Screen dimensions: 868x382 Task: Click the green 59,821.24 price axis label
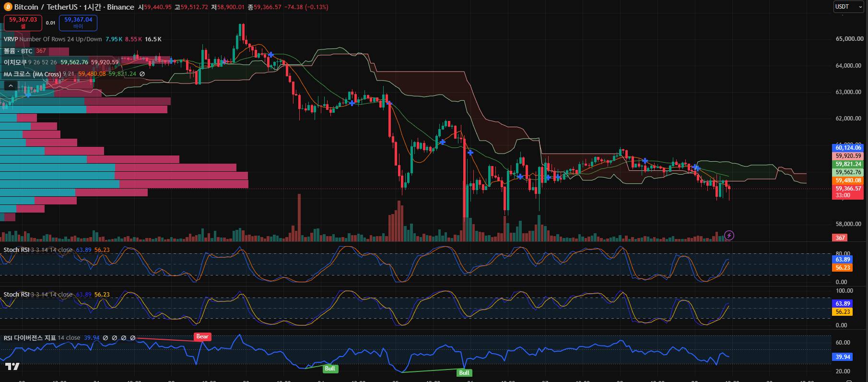[848, 164]
